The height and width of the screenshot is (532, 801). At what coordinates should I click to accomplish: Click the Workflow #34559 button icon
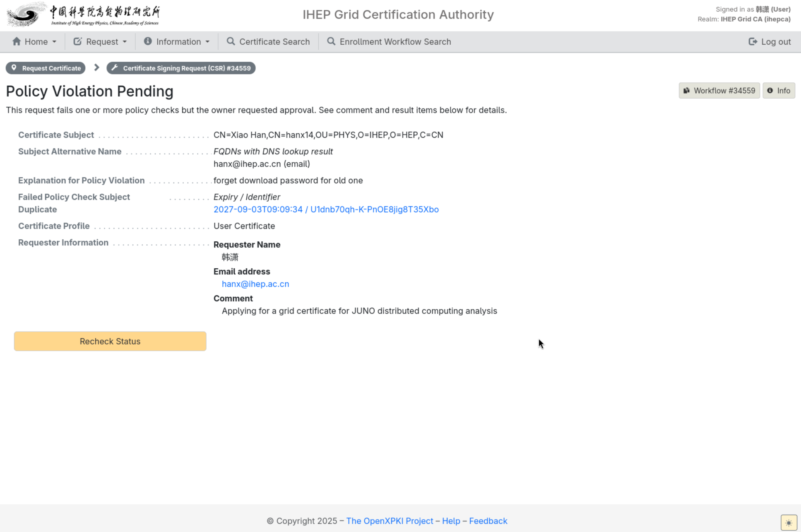coord(686,90)
